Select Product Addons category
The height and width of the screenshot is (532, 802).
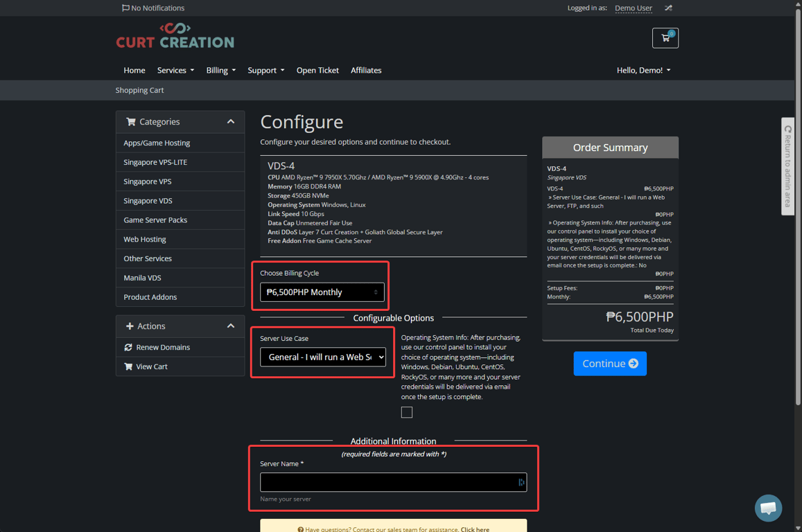click(x=180, y=297)
